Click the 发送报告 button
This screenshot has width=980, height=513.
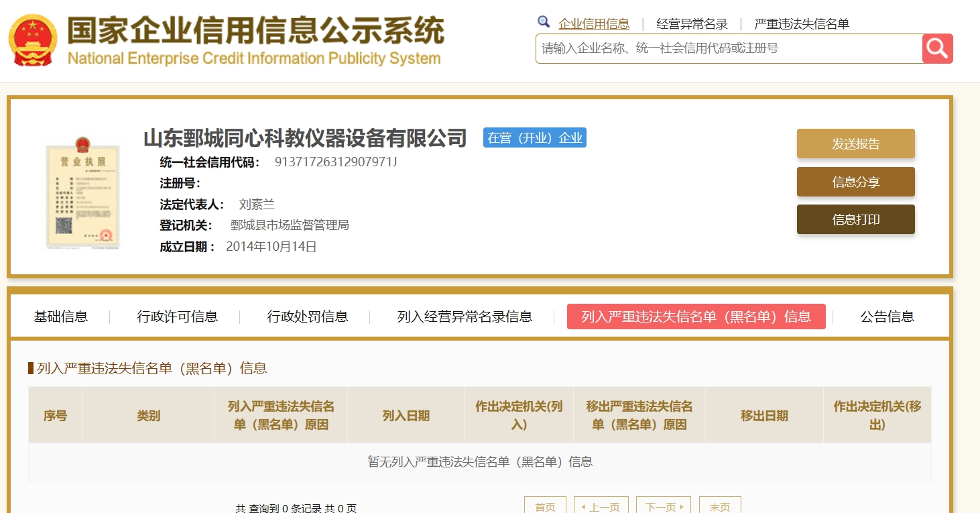(856, 144)
